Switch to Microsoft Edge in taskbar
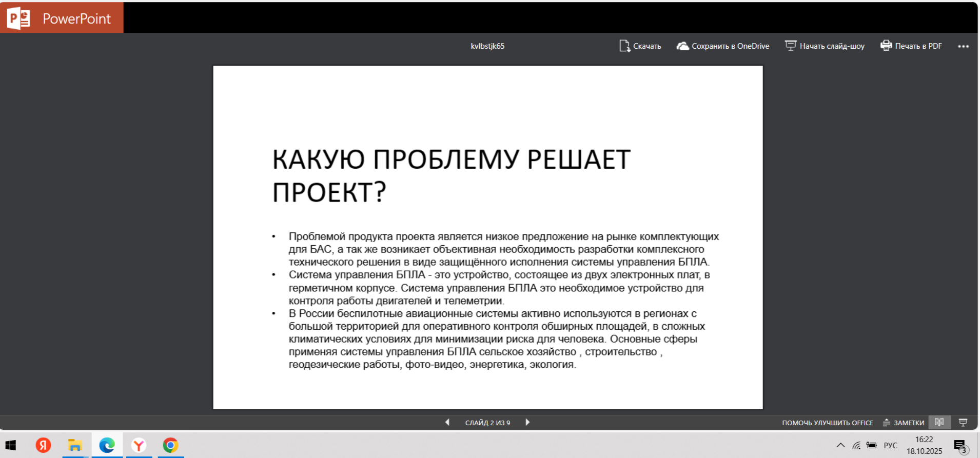Screen dimensions: 980x458 point(107,445)
